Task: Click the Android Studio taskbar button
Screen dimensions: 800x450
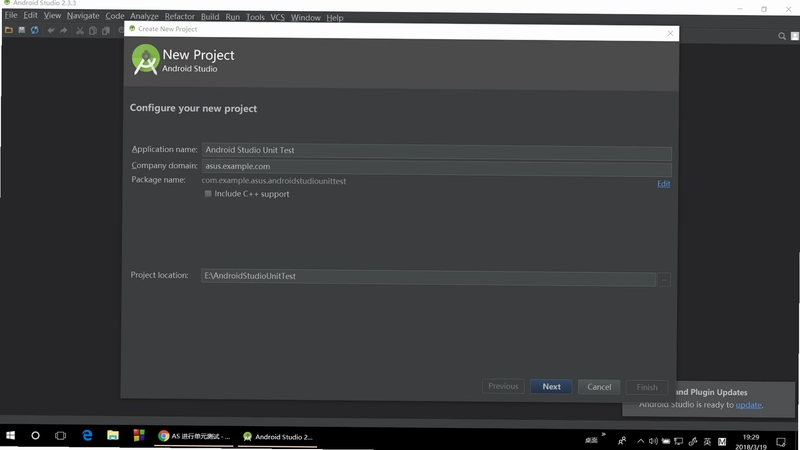Action: tap(278, 437)
